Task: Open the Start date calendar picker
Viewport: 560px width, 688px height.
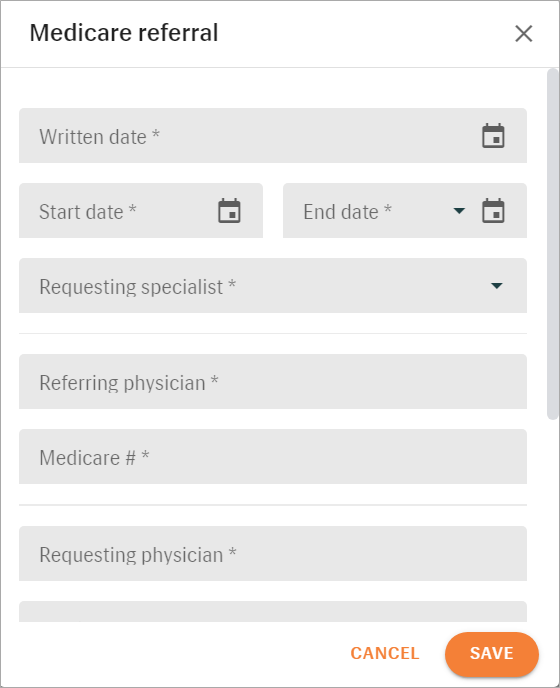Action: click(230, 211)
